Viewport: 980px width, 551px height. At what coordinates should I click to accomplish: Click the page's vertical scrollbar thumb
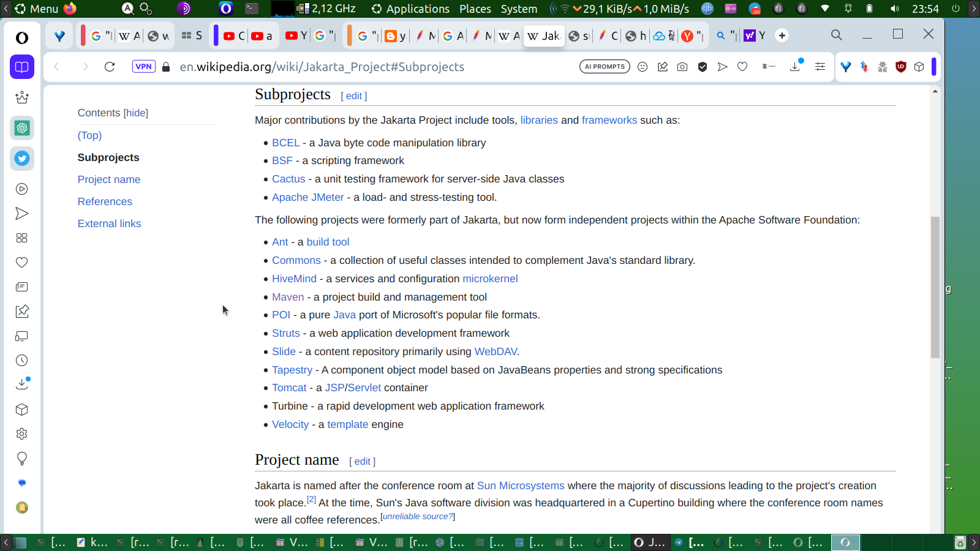point(935,287)
